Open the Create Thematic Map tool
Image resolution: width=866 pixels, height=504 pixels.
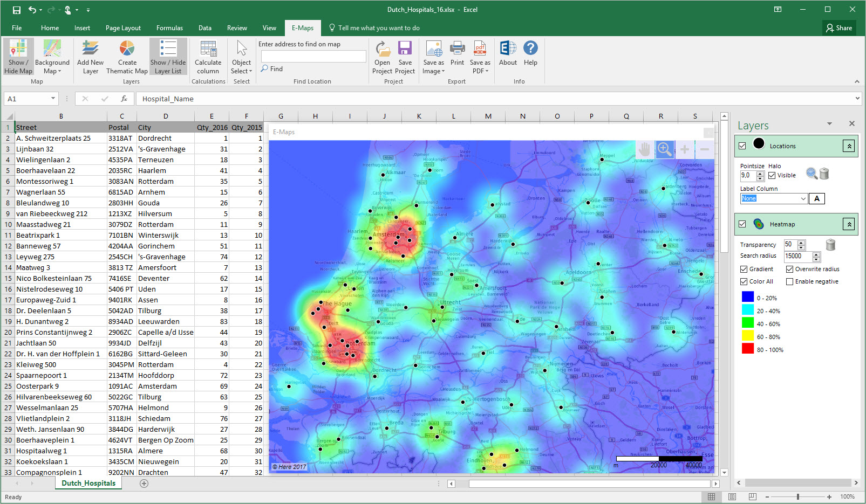pyautogui.click(x=127, y=56)
